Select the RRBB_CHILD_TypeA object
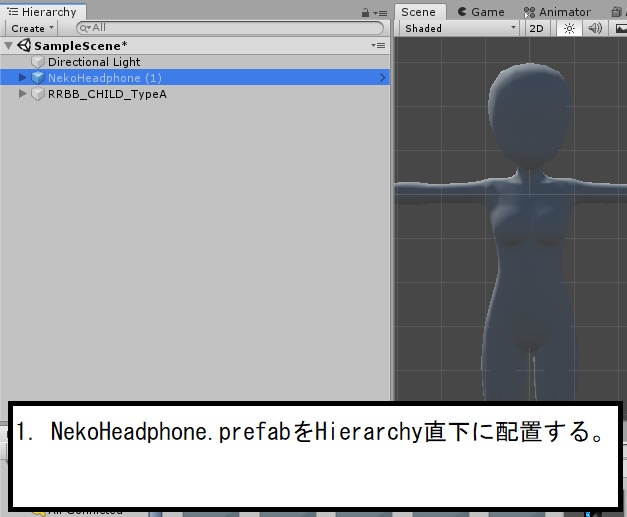Image resolution: width=627 pixels, height=517 pixels. (195, 94)
